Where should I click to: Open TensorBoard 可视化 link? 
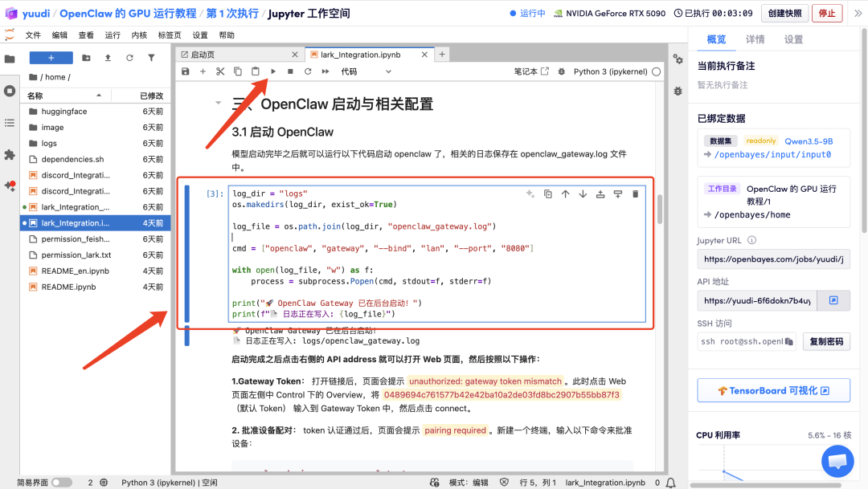(773, 390)
